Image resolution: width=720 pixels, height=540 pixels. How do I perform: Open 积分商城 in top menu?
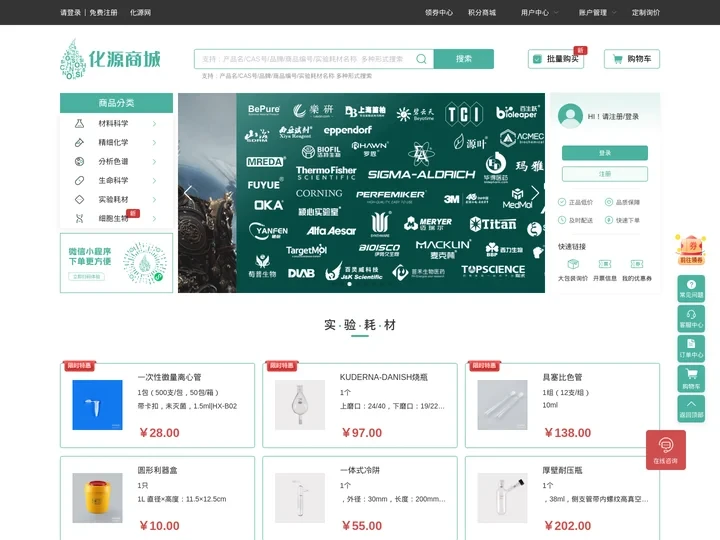482,12
